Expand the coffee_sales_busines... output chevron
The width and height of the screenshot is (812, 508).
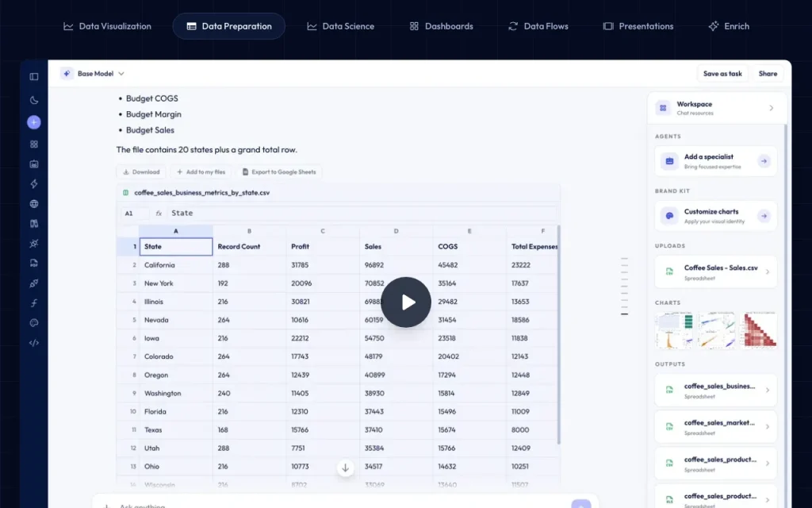click(x=768, y=391)
